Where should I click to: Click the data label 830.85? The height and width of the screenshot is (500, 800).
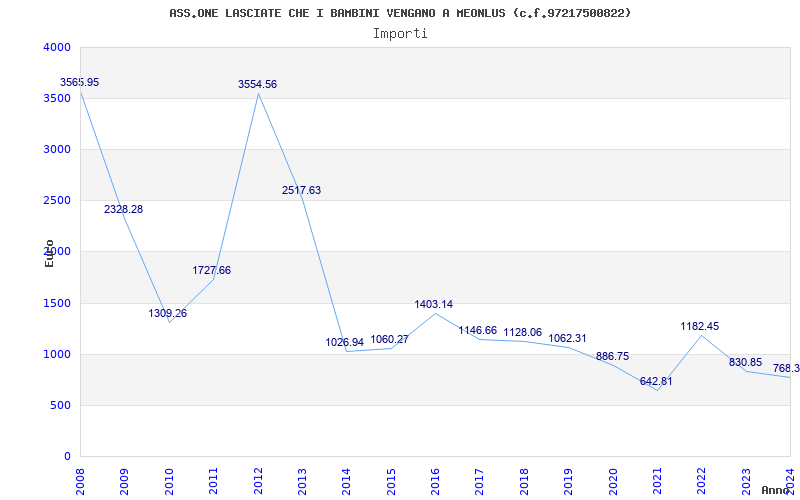pos(745,363)
